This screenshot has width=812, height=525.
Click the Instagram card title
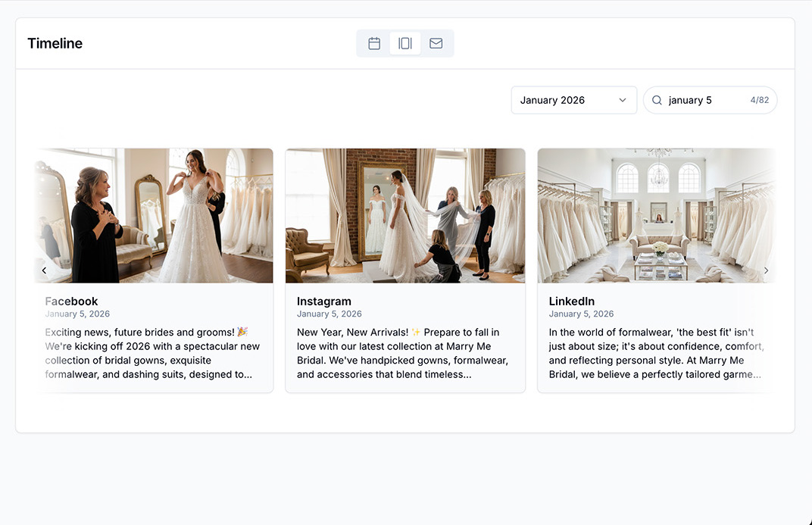coord(324,301)
